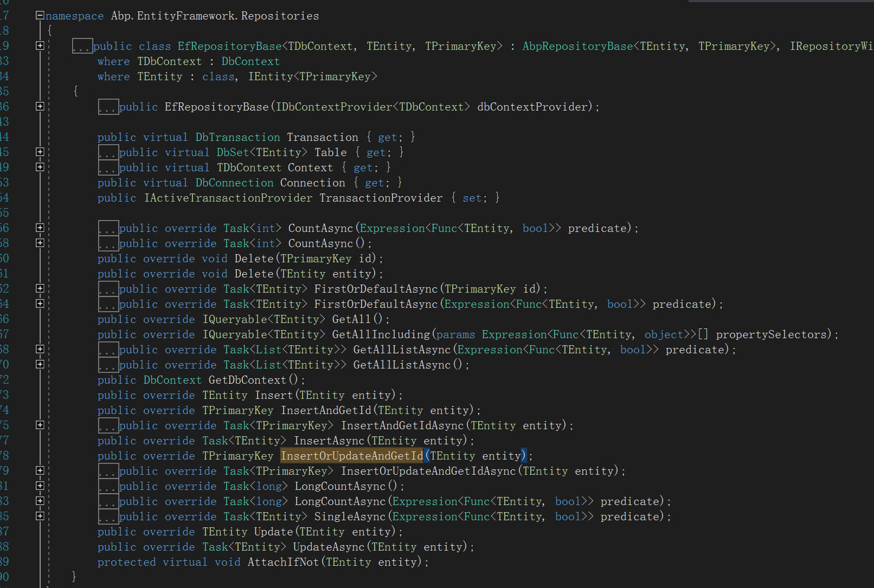Click the 'set;' accessor of TransactionProvider
This screenshot has width=874, height=588.
[474, 198]
